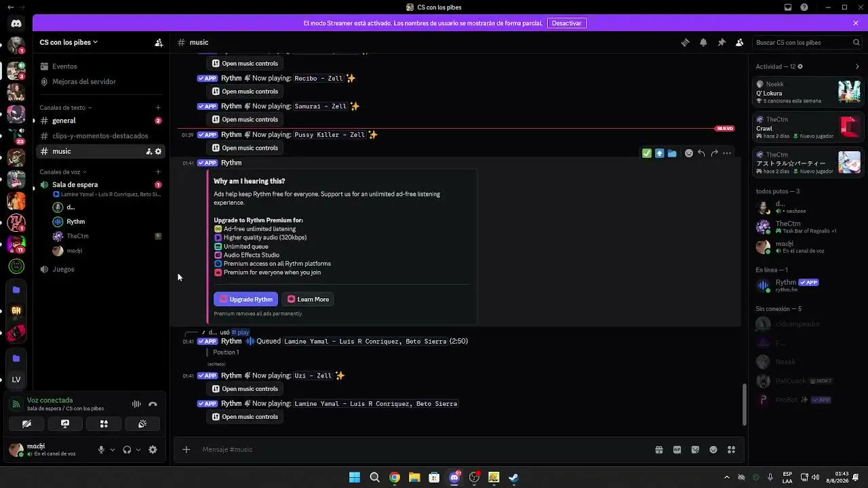Start an activity from voice panel
868x488 pixels.
coord(104,424)
